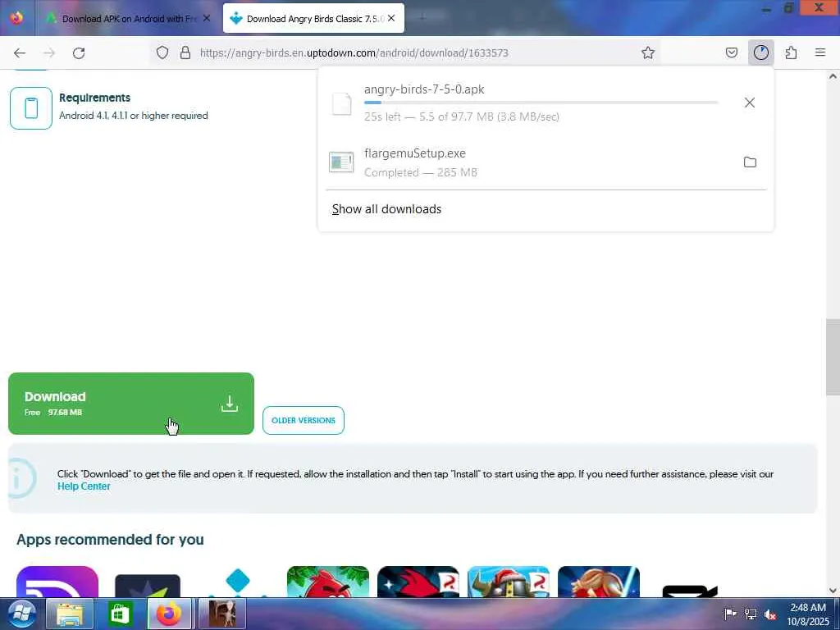Open OLDER VERSIONS list

click(304, 421)
